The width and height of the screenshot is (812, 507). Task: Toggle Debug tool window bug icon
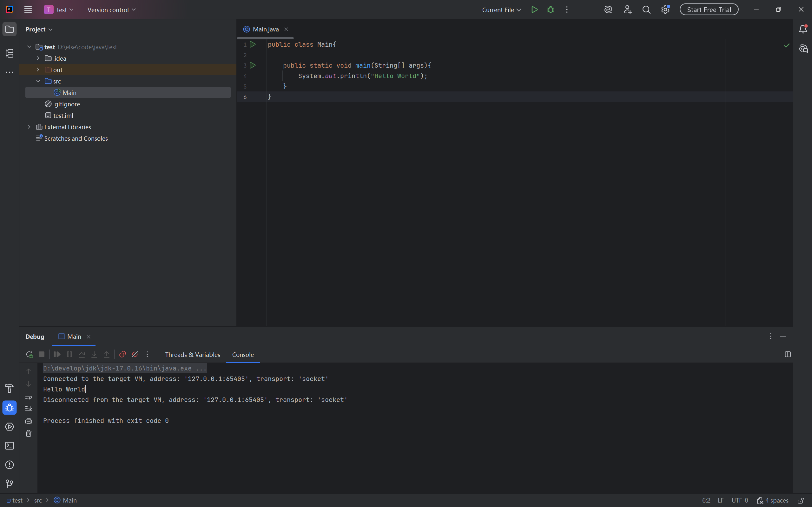(10, 408)
